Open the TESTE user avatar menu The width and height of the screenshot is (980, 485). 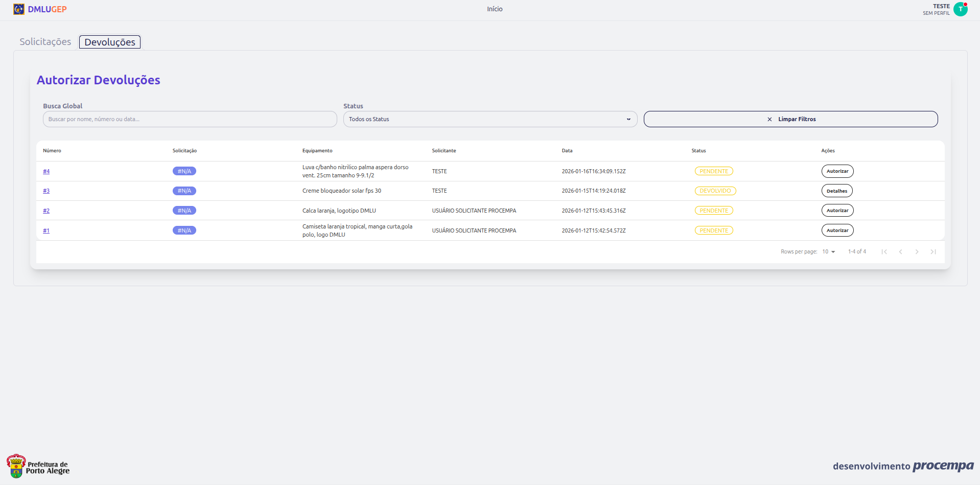(960, 9)
